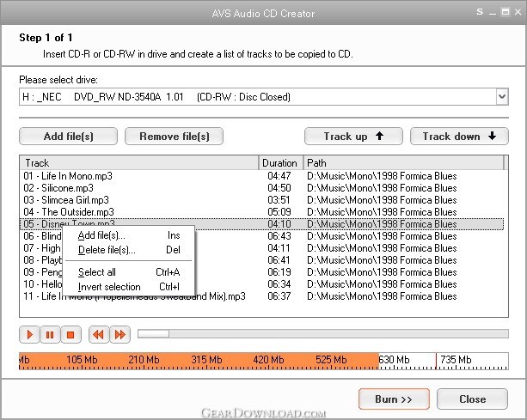
Task: Click the Close button at bottom
Action: (x=472, y=399)
